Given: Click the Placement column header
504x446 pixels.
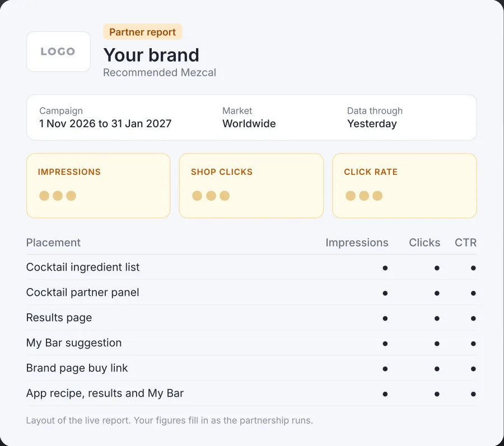Looking at the screenshot, I should (x=53, y=243).
